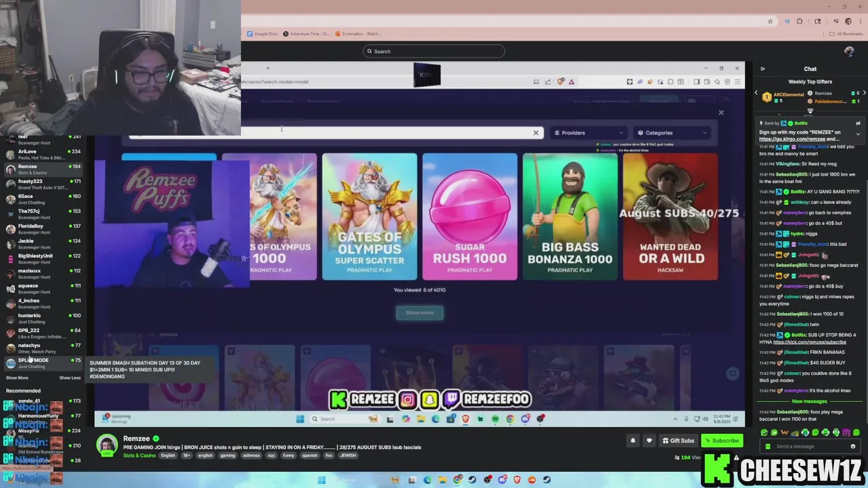Go to previous top gifters page arrow

(x=756, y=93)
